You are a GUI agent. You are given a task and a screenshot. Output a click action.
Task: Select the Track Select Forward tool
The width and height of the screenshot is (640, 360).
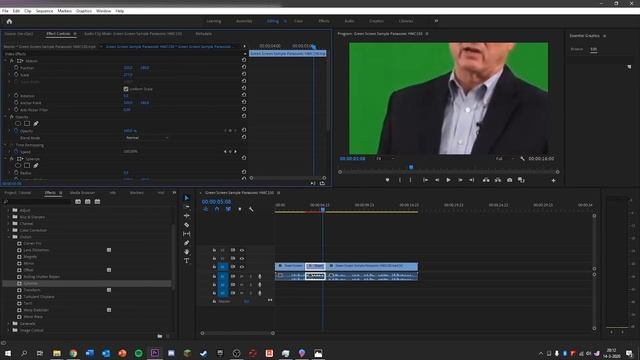[x=187, y=207]
